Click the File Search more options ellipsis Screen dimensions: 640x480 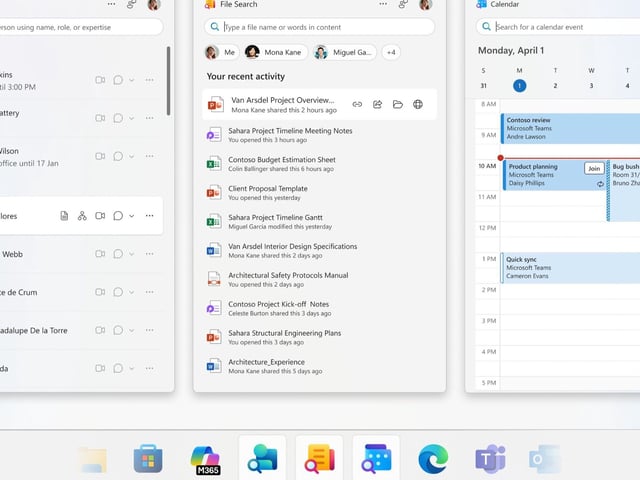pyautogui.click(x=383, y=4)
